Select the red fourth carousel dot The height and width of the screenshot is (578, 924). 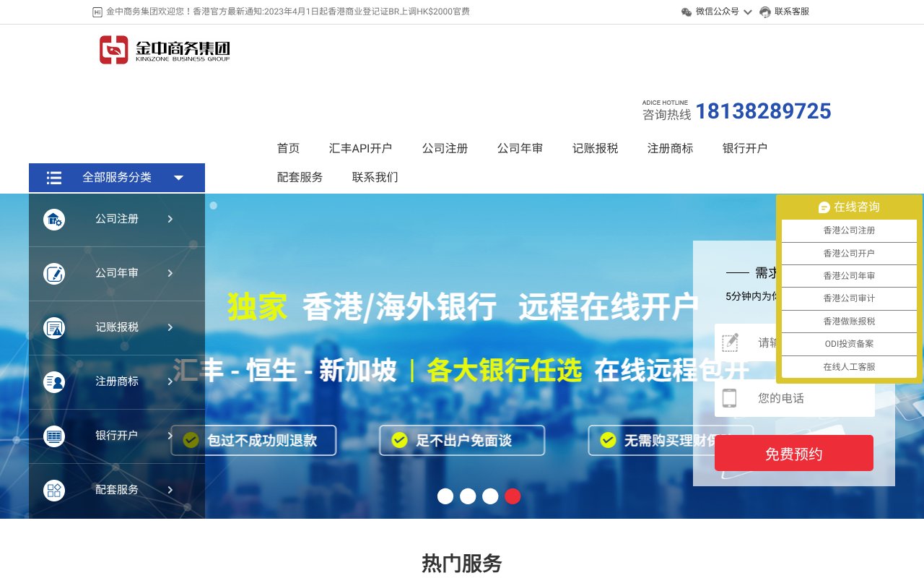pyautogui.click(x=513, y=496)
